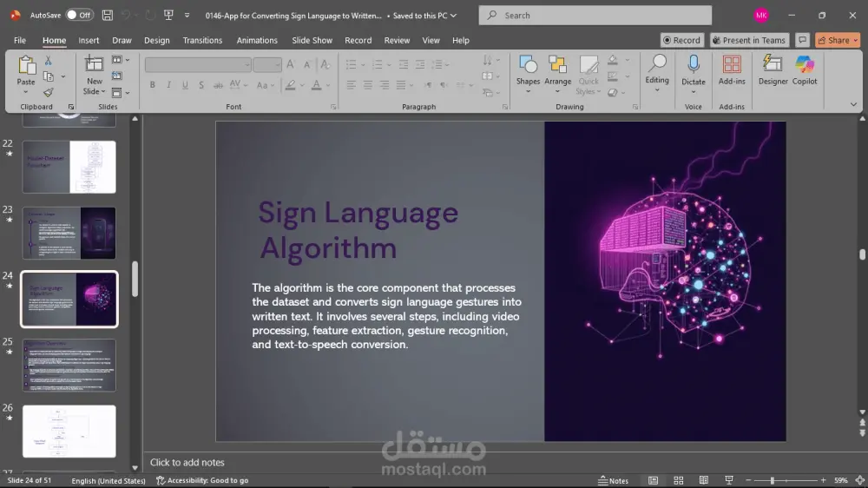Click the Align Left paragraph icon
Viewport: 868px width, 488px height.
(351, 85)
